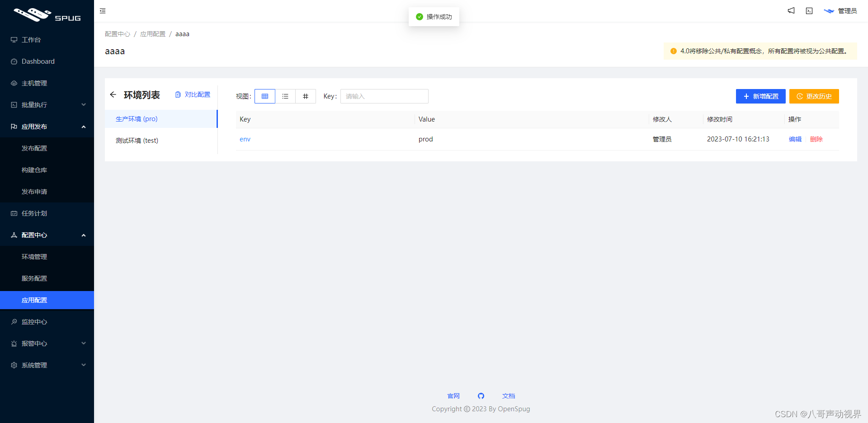
Task: Collapse the sidebar with the menu fold icon
Action: point(103,11)
